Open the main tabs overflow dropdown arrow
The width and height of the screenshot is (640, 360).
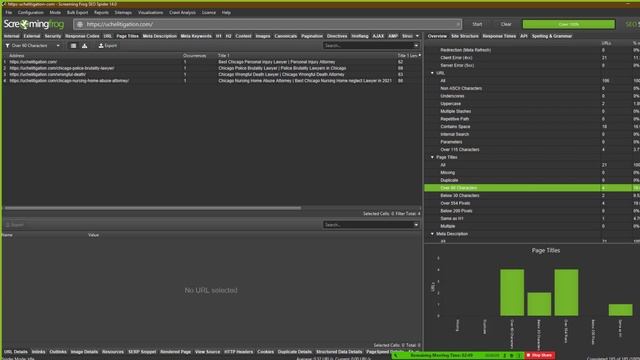tap(417, 36)
